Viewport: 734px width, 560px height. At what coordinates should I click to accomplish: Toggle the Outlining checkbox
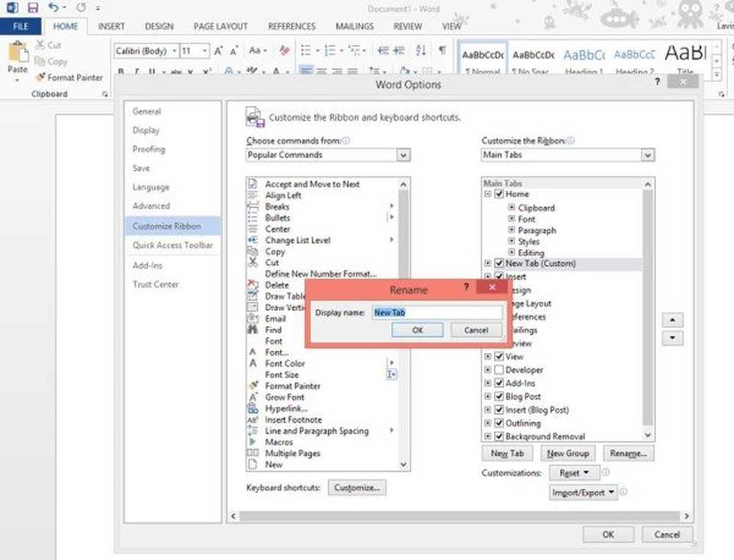pos(499,423)
